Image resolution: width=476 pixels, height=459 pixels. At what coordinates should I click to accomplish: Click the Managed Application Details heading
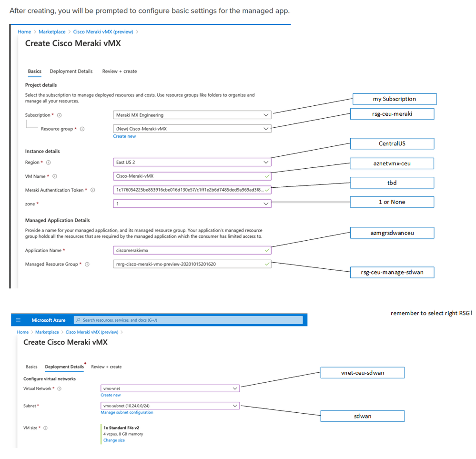point(57,220)
